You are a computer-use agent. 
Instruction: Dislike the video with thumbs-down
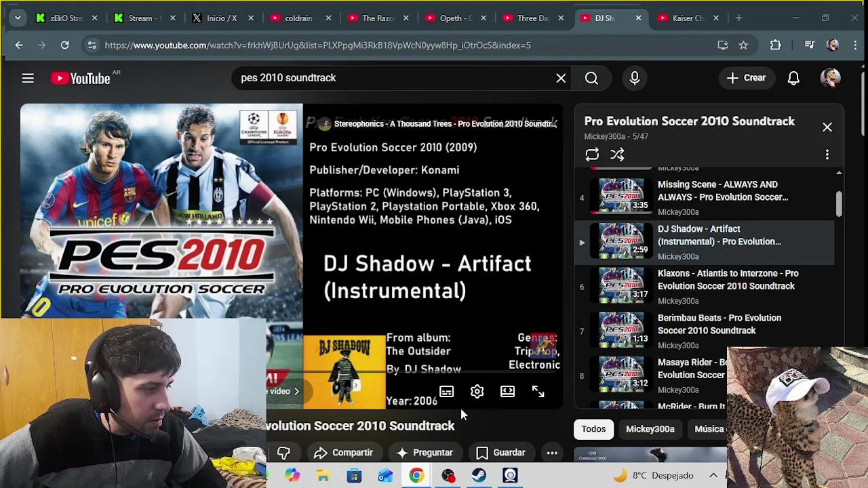(x=283, y=453)
